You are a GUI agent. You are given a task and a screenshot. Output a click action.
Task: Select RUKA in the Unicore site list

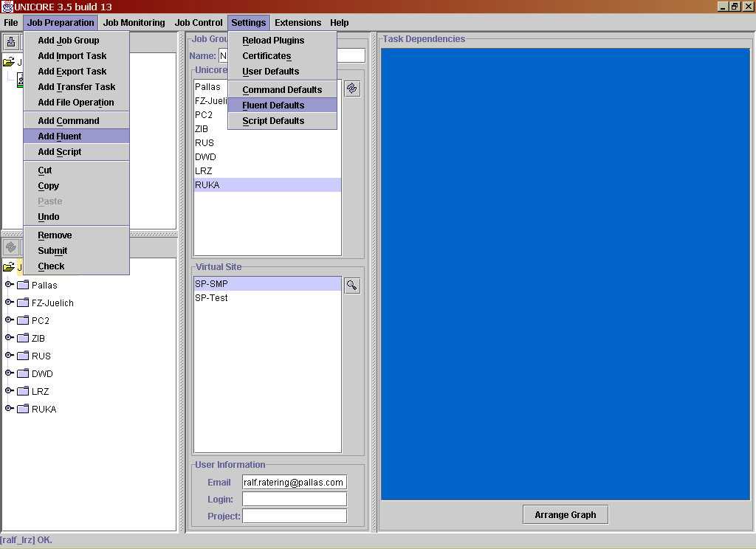[x=267, y=185]
